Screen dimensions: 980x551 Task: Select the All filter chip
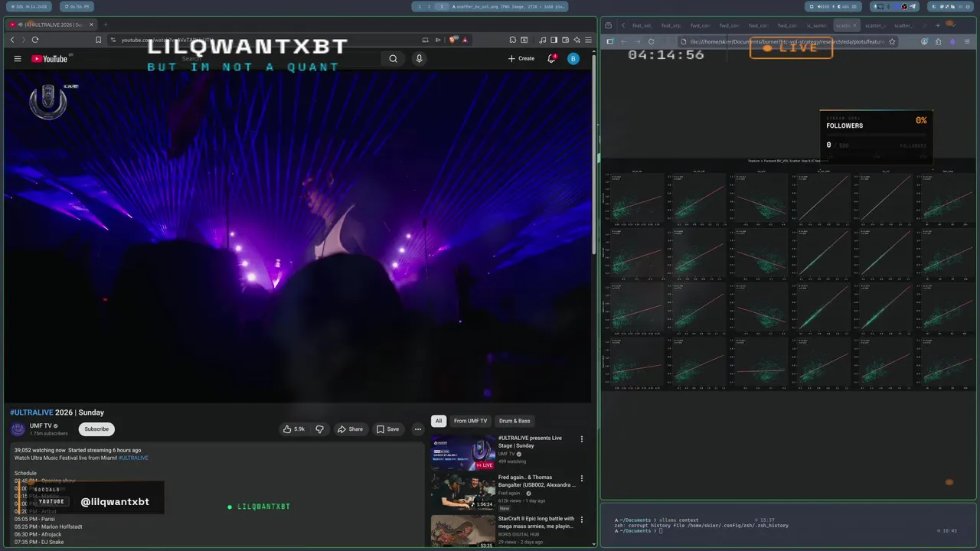(439, 421)
